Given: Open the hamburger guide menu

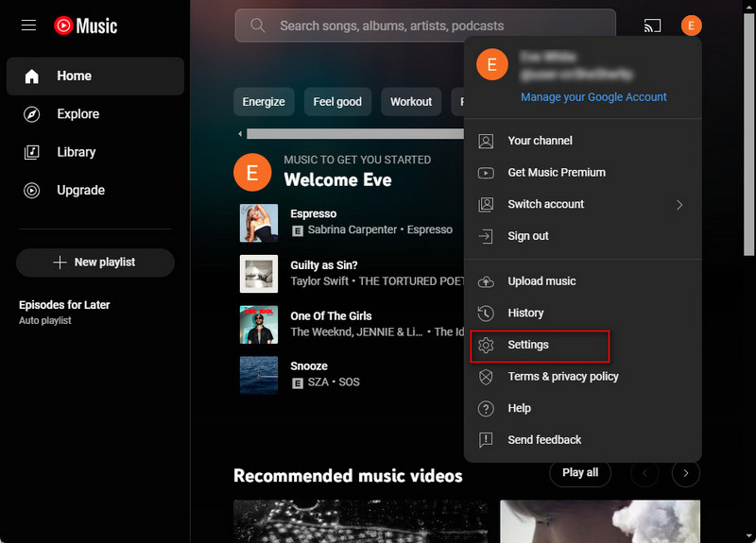Looking at the screenshot, I should point(28,25).
